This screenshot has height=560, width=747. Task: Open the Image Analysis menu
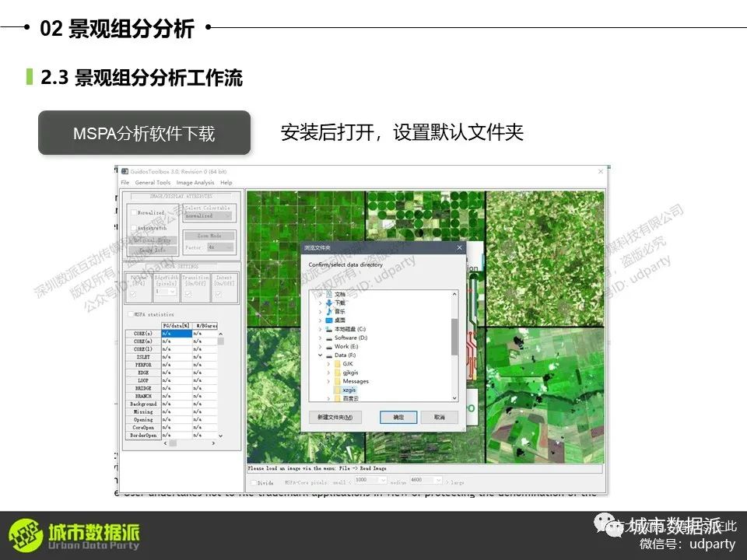click(195, 183)
